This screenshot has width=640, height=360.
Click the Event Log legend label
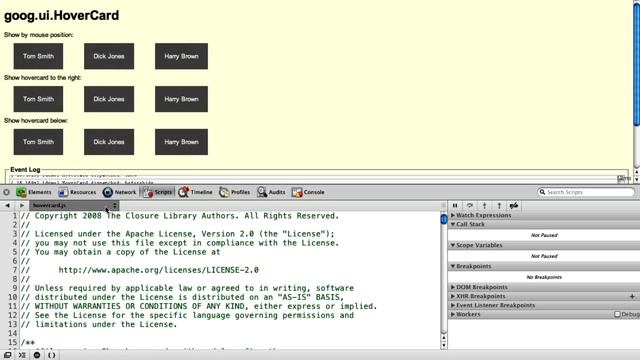click(25, 169)
